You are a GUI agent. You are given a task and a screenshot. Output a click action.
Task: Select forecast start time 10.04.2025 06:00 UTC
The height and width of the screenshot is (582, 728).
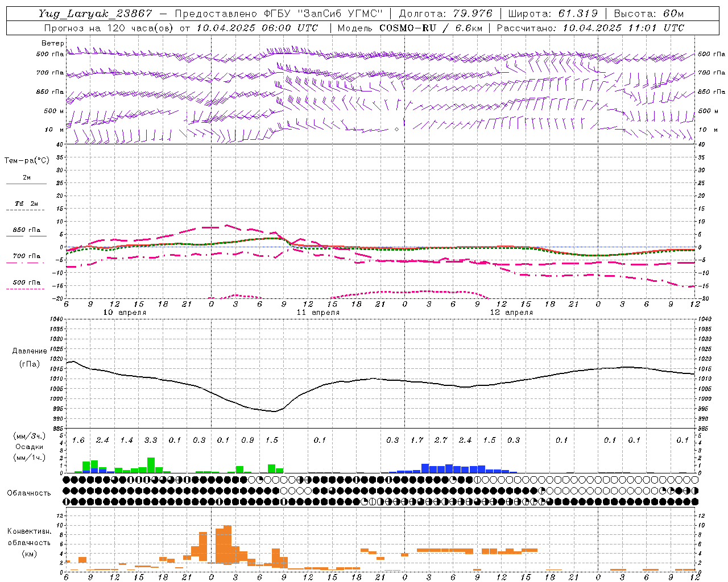point(257,28)
